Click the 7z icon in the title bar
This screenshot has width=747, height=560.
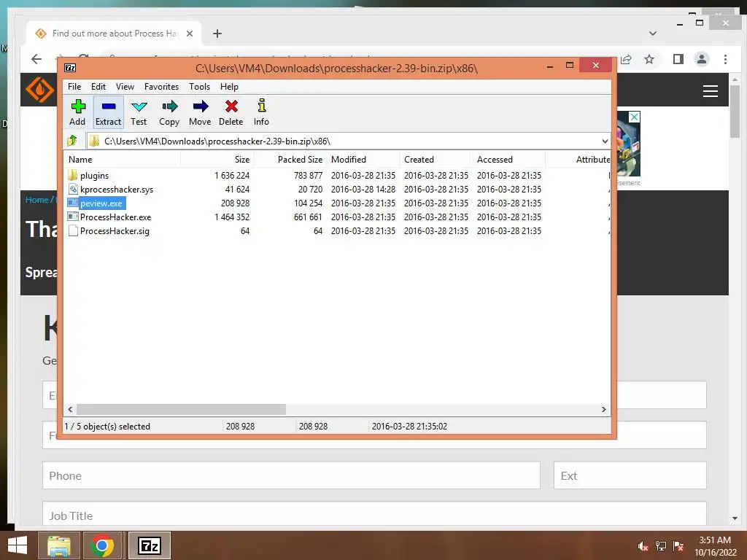pos(70,68)
